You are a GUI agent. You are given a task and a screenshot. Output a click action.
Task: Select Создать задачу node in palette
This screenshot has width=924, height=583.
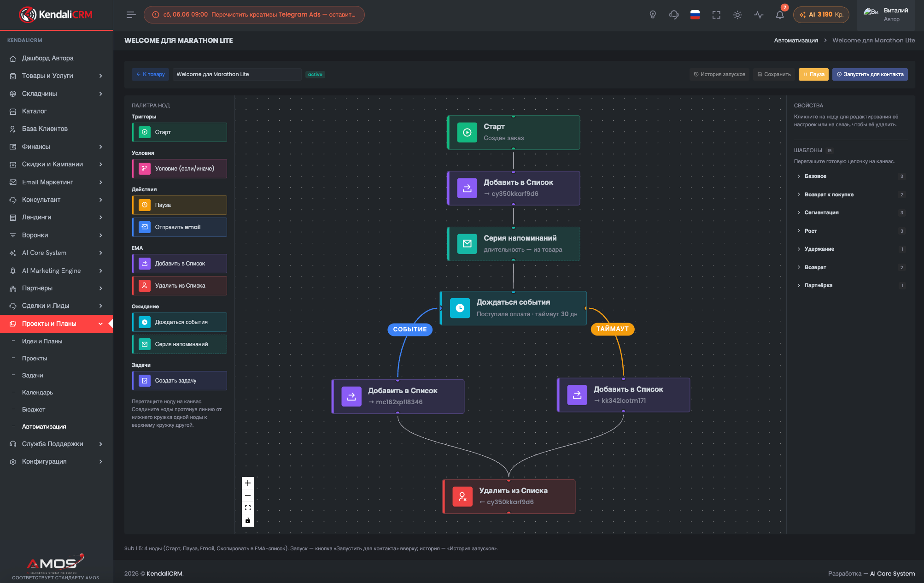click(179, 381)
